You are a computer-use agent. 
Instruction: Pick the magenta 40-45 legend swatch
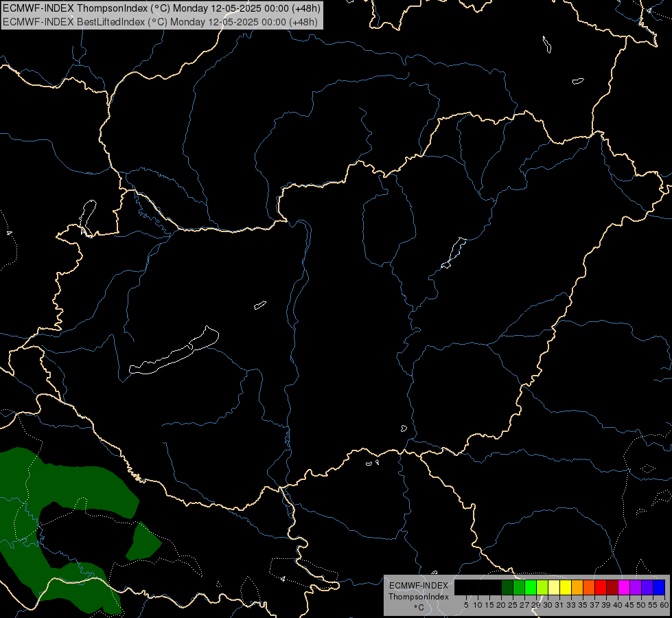(x=625, y=587)
